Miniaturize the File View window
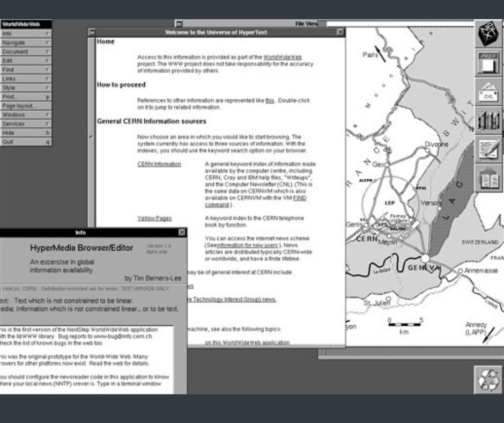 (179, 24)
